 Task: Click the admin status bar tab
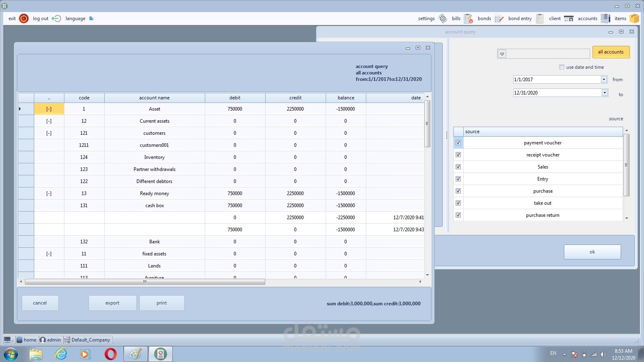50,340
